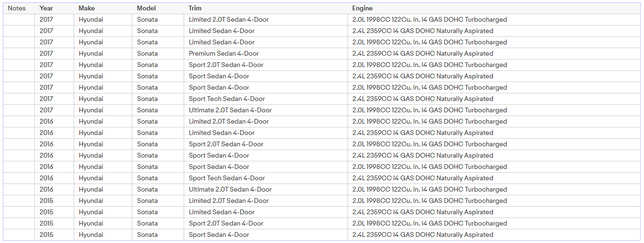
Task: Click the Engine column header
Action: [x=363, y=8]
